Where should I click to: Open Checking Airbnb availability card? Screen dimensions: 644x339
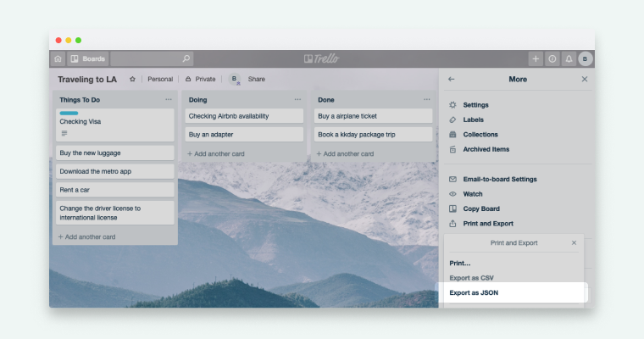[x=244, y=116]
